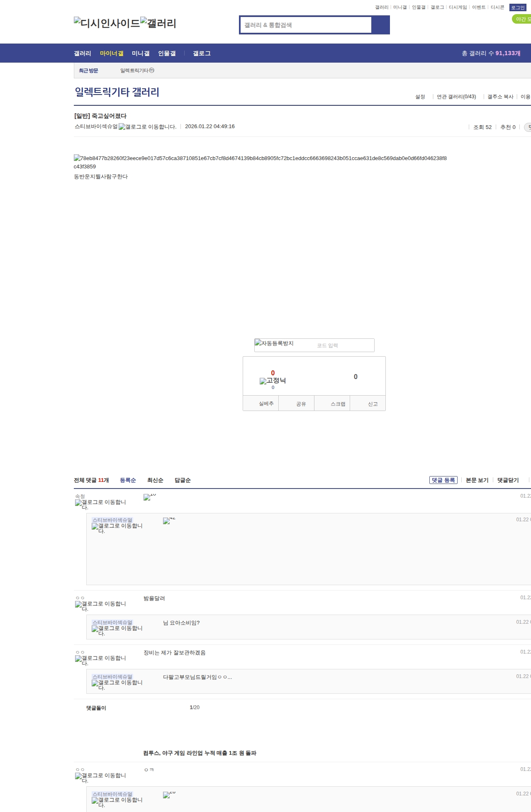Click 전체 댓글 11개 label
The image size is (531, 812).
click(x=91, y=480)
